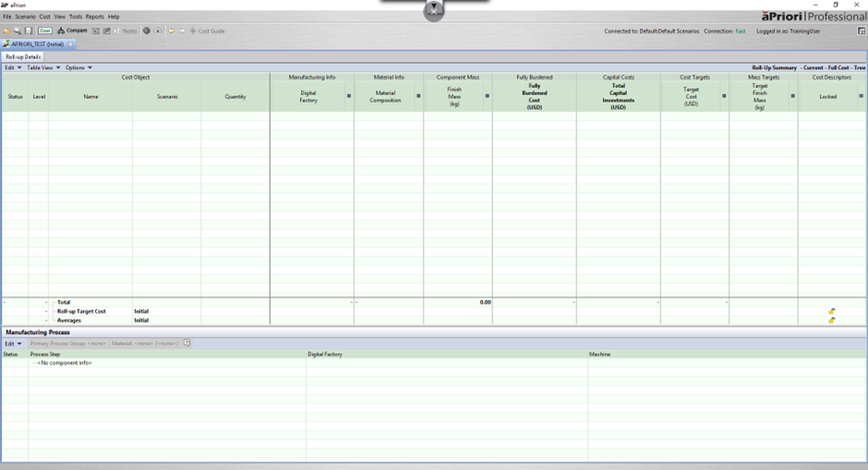Click the green Cost button
This screenshot has width=868, height=470.
[x=45, y=31]
